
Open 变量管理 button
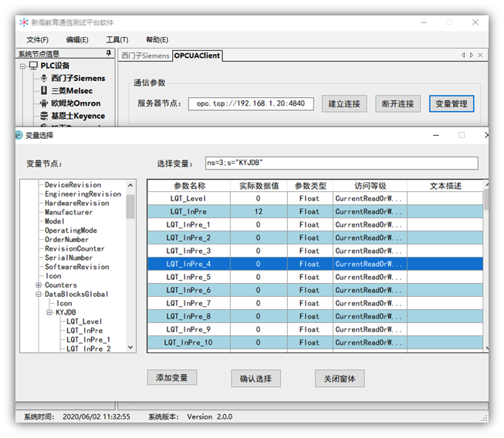(x=452, y=104)
